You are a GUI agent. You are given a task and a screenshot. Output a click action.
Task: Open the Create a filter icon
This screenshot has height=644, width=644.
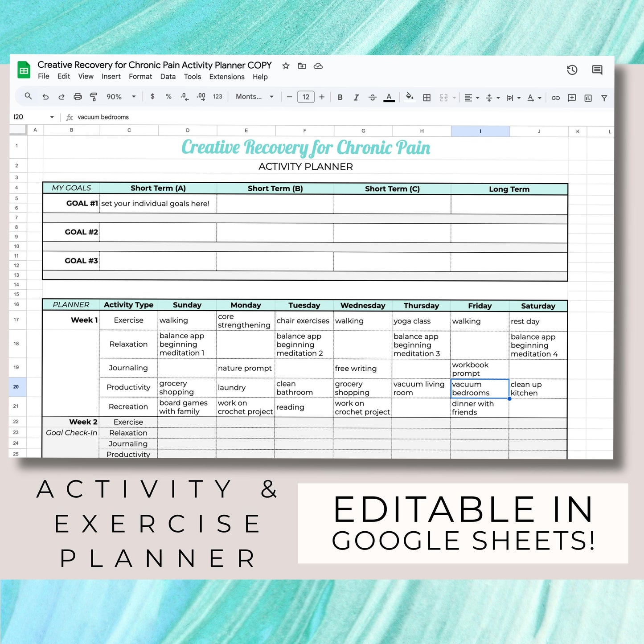604,98
